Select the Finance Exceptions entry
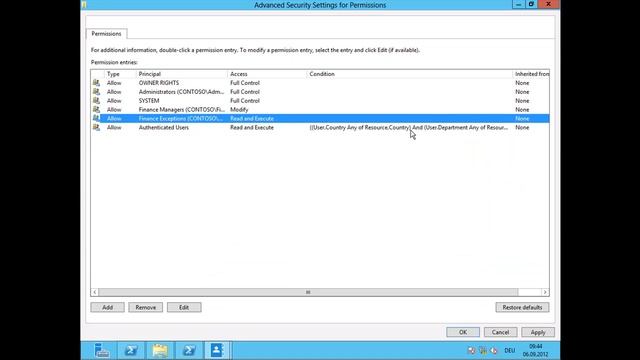 coord(320,118)
